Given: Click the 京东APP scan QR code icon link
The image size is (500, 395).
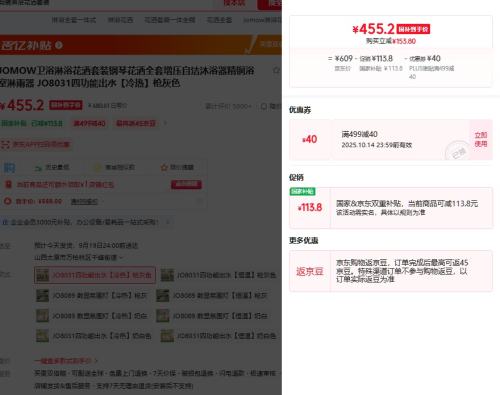Looking at the screenshot, I should (x=35, y=144).
